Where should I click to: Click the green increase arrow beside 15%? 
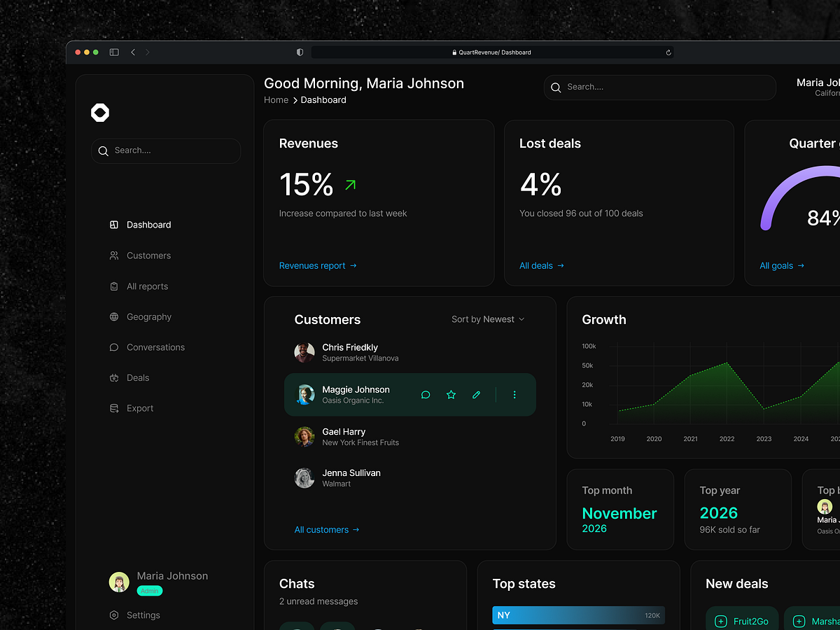click(x=349, y=184)
